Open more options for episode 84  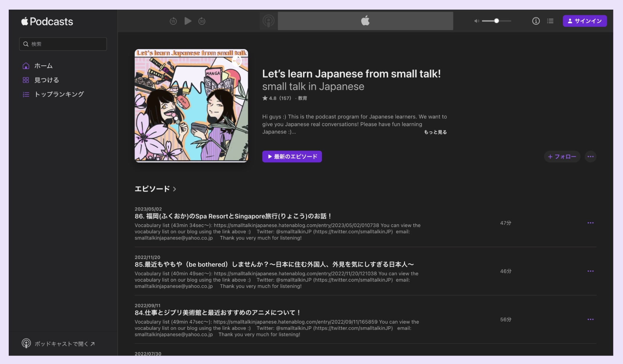[x=590, y=319]
